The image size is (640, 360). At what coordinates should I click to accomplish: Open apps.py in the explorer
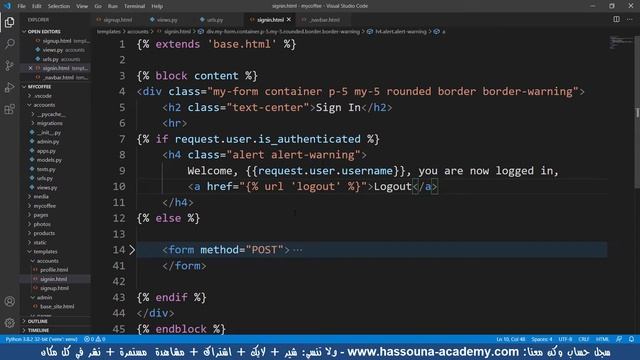[x=46, y=151]
